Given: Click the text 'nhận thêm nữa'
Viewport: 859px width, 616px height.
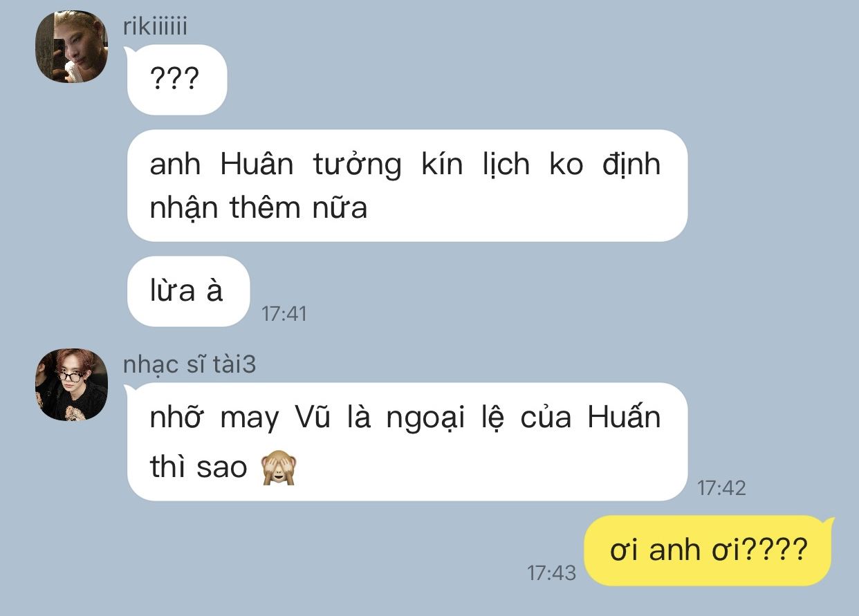Looking at the screenshot, I should 258,208.
